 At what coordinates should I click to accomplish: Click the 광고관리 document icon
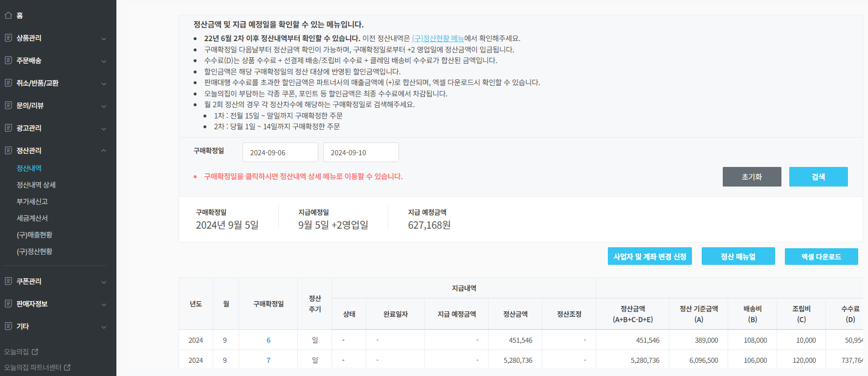click(x=8, y=128)
